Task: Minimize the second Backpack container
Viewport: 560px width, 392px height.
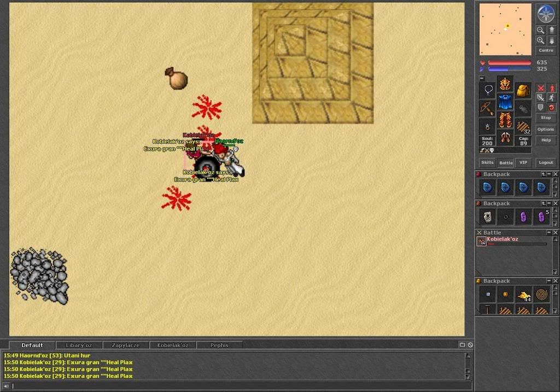Action: coord(549,203)
